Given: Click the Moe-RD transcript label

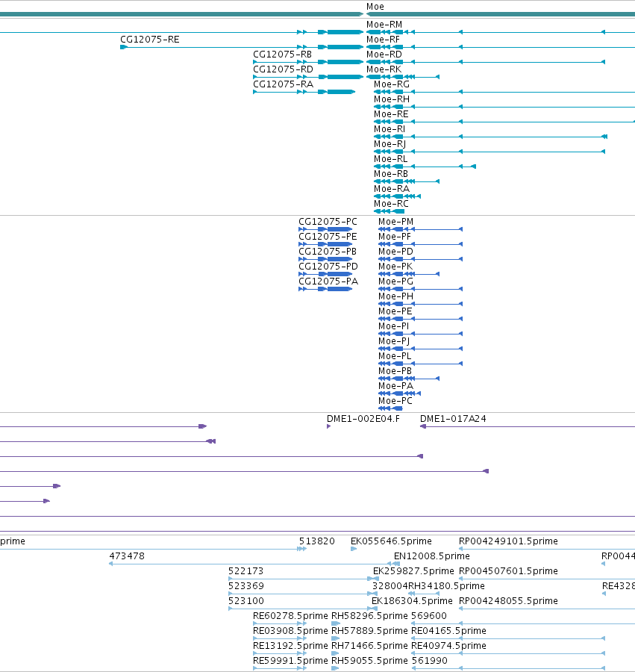Looking at the screenshot, I should 384,55.
